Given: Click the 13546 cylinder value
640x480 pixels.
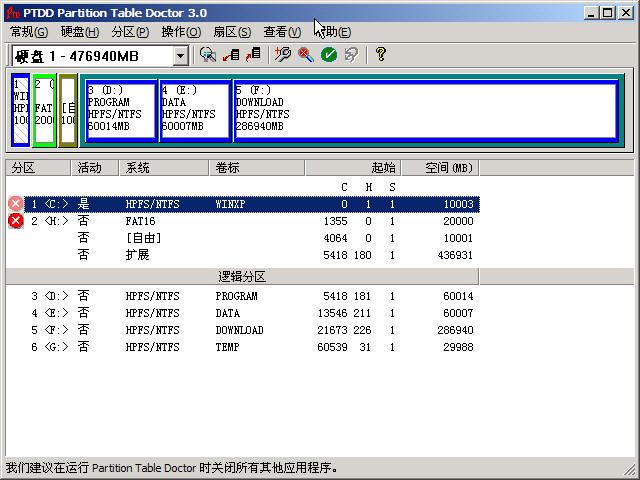Looking at the screenshot, I should tap(333, 313).
